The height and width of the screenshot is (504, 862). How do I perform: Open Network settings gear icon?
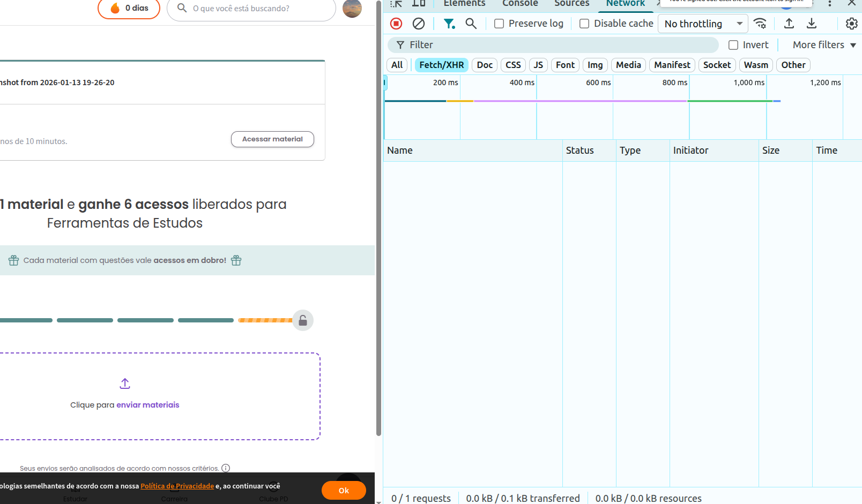pyautogui.click(x=851, y=24)
